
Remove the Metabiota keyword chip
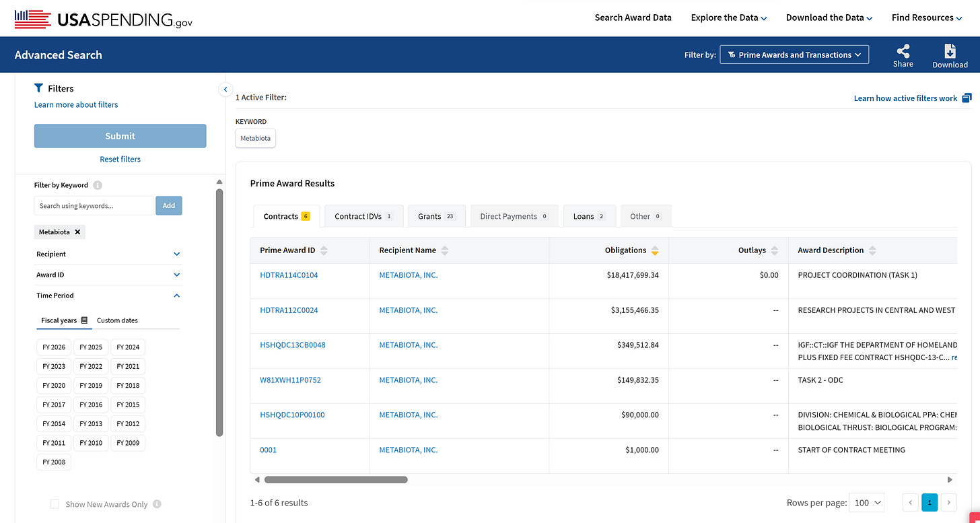pos(77,232)
